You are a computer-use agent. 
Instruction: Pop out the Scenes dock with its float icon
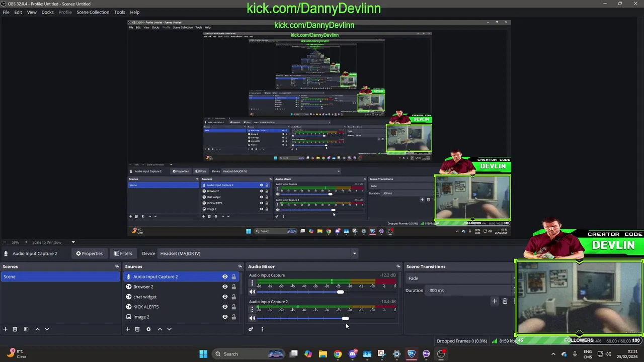(x=117, y=266)
